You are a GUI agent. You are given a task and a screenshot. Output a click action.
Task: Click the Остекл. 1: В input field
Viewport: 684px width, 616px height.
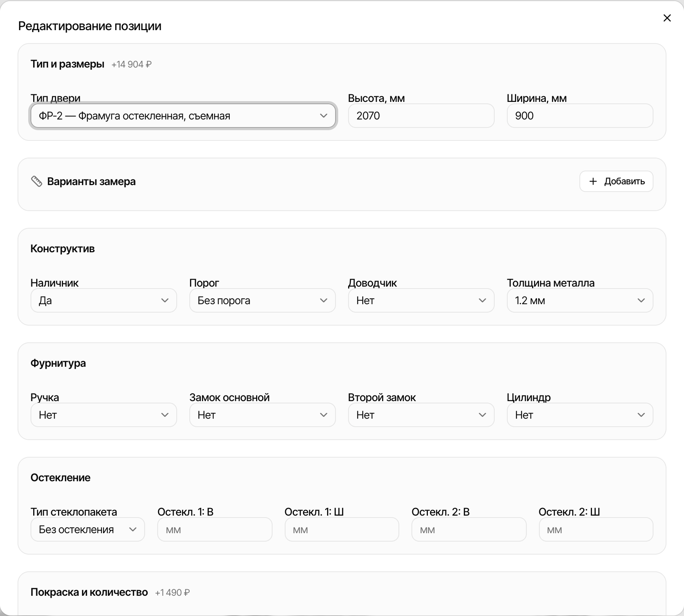[x=215, y=529]
